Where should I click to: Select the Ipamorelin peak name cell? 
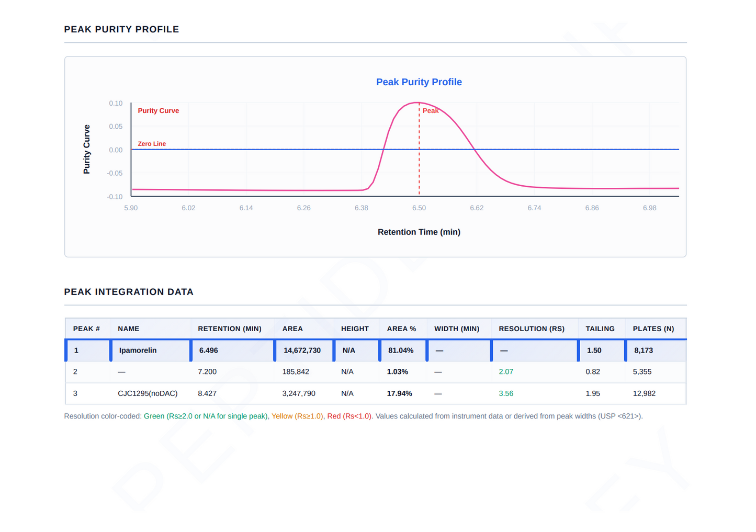click(150, 350)
